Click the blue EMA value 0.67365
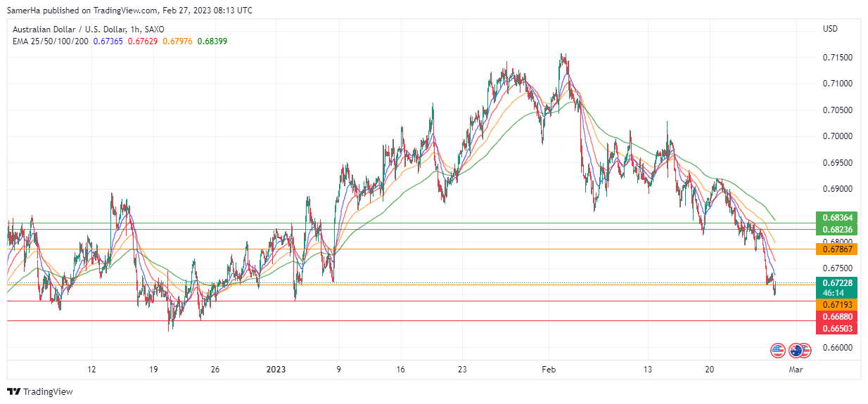The width and height of the screenshot is (868, 404). tap(108, 41)
